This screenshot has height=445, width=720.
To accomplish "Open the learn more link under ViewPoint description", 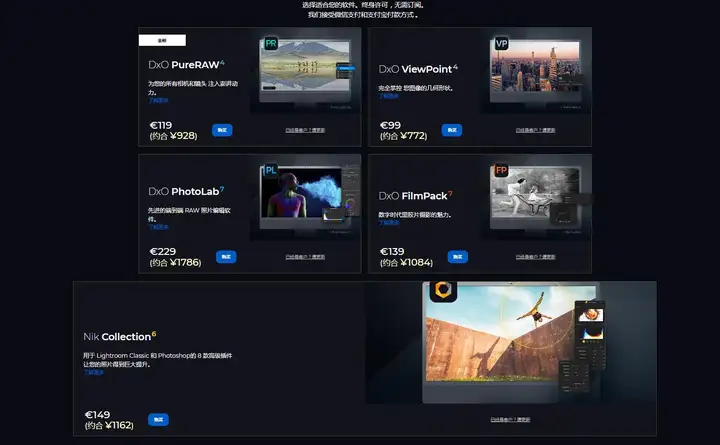I will [x=388, y=96].
